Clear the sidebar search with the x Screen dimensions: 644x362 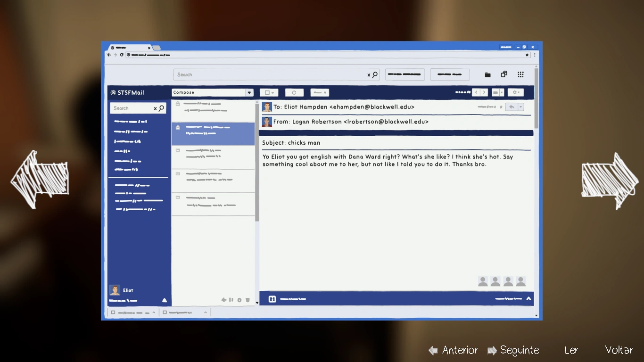pyautogui.click(x=155, y=108)
